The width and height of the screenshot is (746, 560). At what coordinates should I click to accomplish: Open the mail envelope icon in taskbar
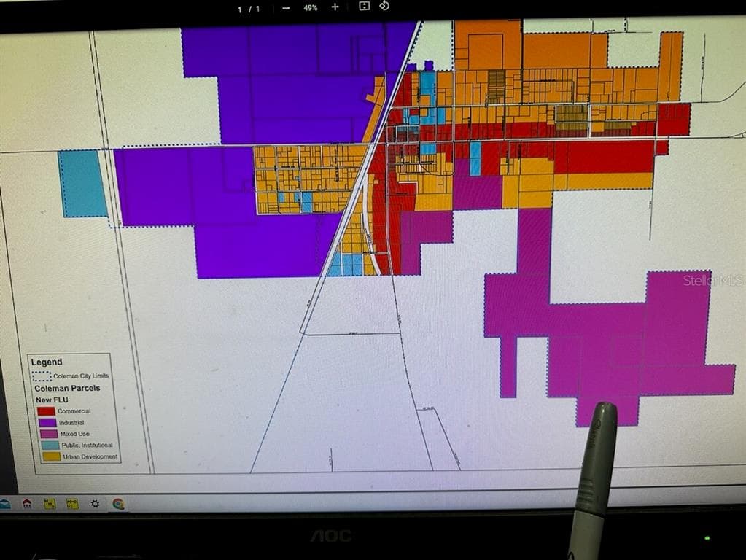pos(4,504)
